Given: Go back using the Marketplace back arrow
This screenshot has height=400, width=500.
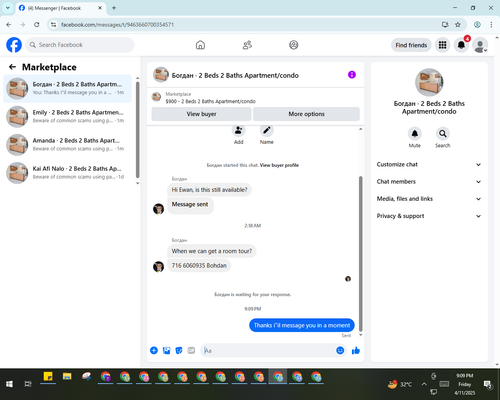Looking at the screenshot, I should (x=12, y=67).
